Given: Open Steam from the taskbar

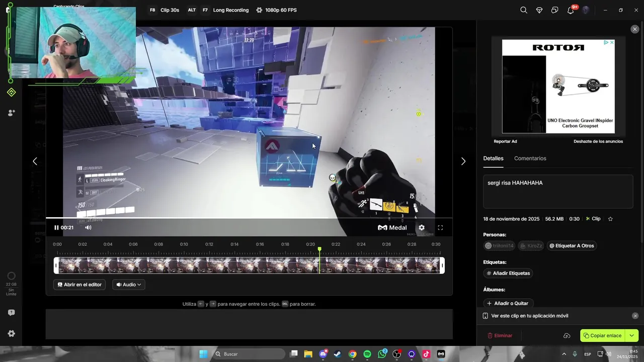Looking at the screenshot, I should click(337, 354).
